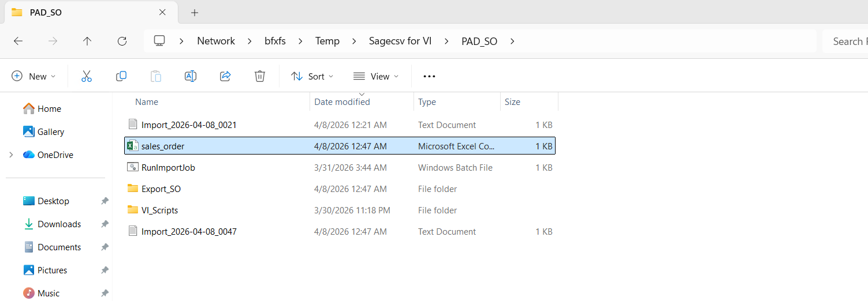Sort by the Size column header
This screenshot has width=868, height=301.
[512, 102]
